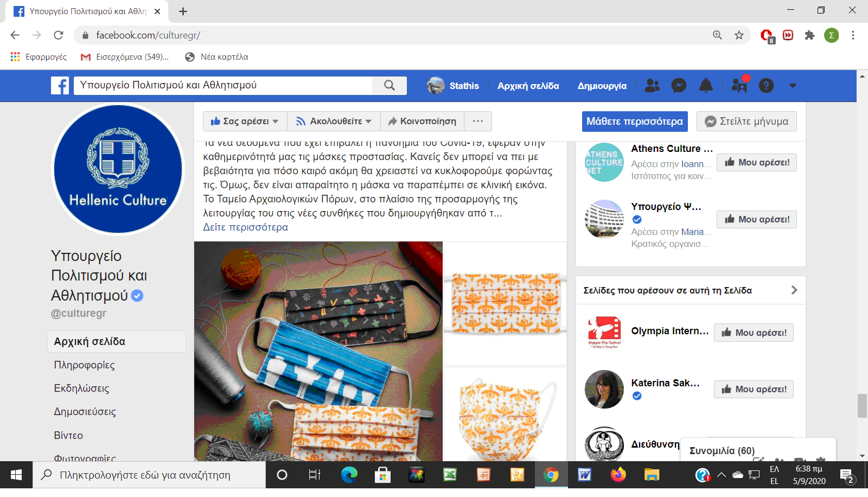This screenshot has width=868, height=497.
Task: Click the Facebook logo icon
Action: [x=60, y=86]
